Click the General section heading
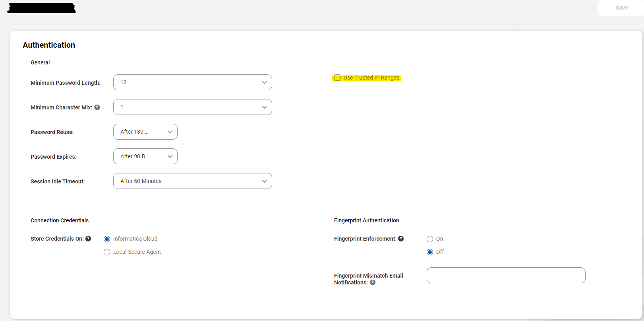This screenshot has width=644, height=321. click(40, 62)
